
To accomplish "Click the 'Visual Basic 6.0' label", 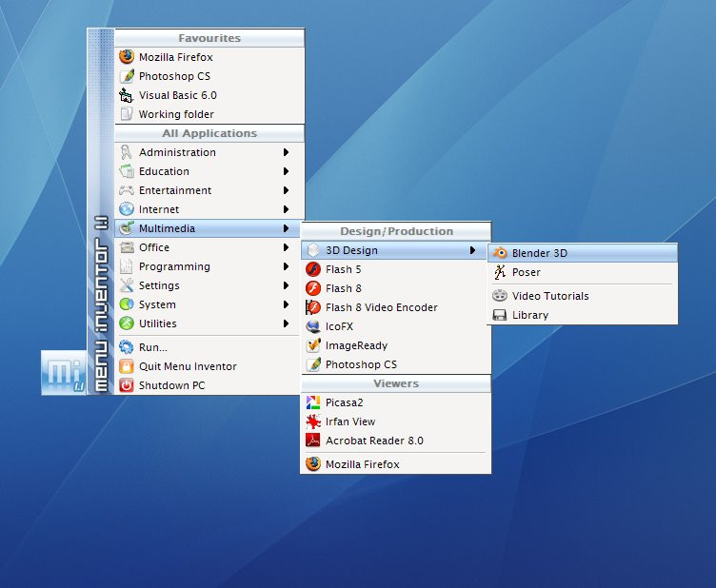I will 178,95.
